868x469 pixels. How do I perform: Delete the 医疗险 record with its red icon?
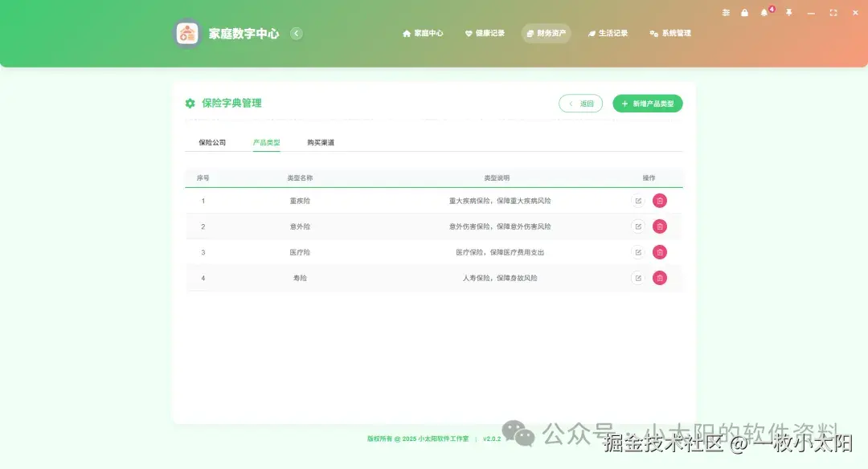pyautogui.click(x=659, y=251)
